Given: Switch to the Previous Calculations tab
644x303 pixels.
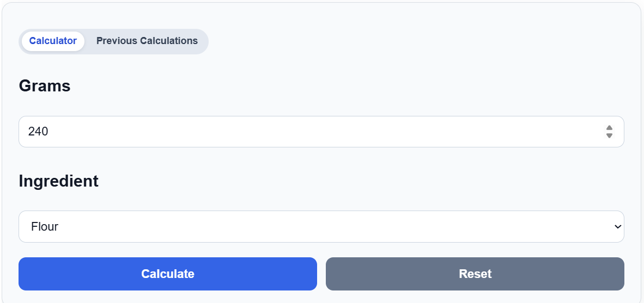Looking at the screenshot, I should coord(147,41).
